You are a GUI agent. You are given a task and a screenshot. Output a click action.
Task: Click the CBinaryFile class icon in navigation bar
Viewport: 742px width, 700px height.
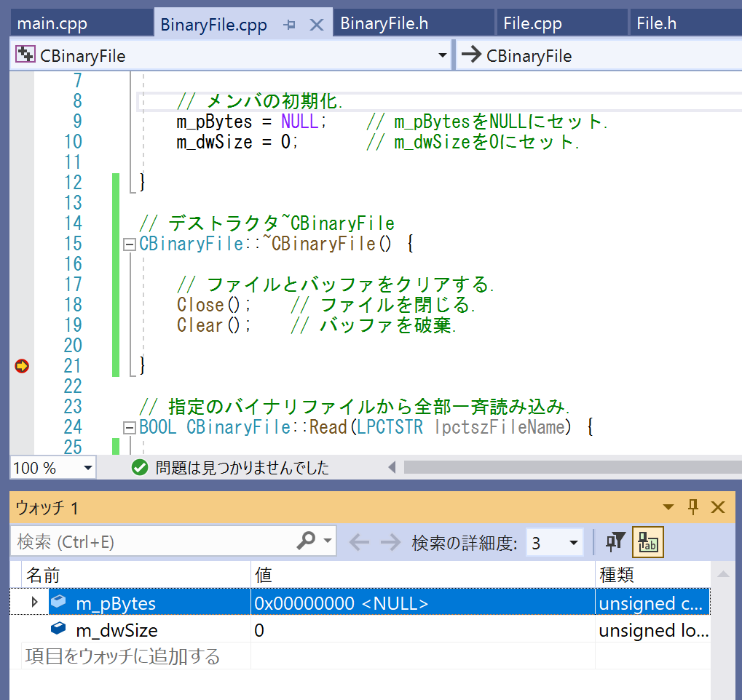pyautogui.click(x=25, y=55)
